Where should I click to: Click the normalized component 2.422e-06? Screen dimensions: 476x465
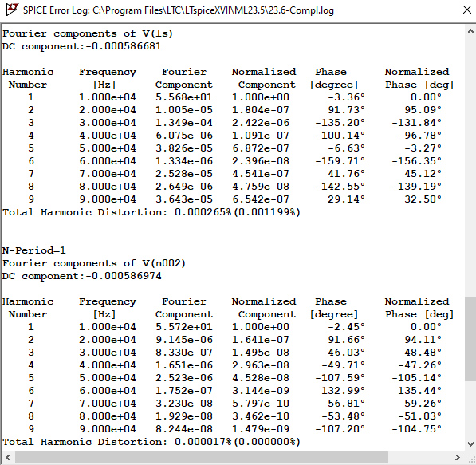tap(261, 123)
